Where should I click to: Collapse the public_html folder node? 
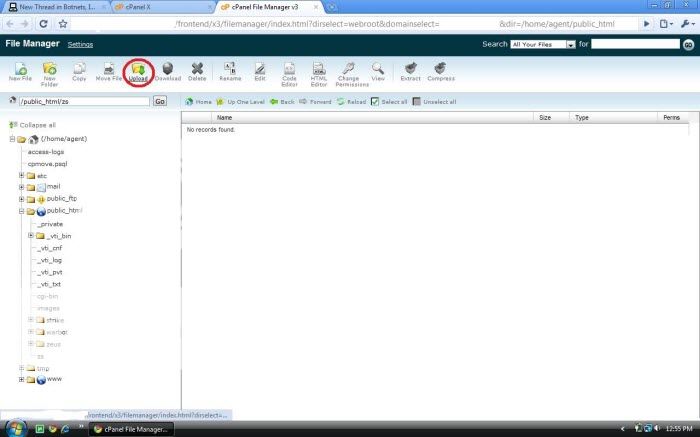[x=21, y=211]
